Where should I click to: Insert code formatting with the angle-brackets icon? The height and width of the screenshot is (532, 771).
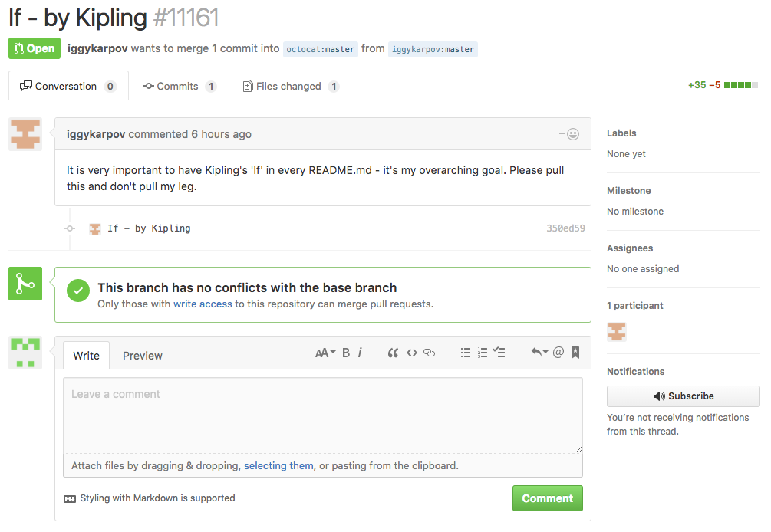(412, 353)
